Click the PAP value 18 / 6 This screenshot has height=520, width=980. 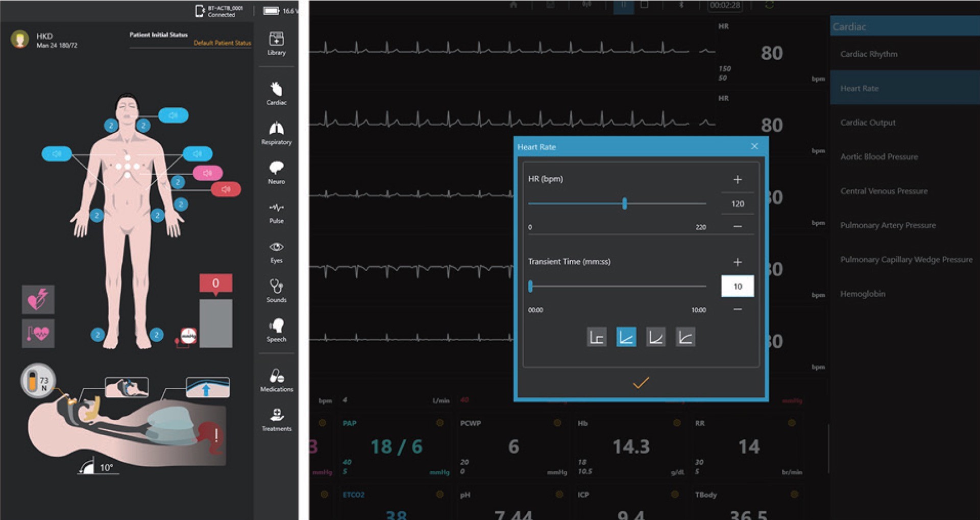[396, 447]
